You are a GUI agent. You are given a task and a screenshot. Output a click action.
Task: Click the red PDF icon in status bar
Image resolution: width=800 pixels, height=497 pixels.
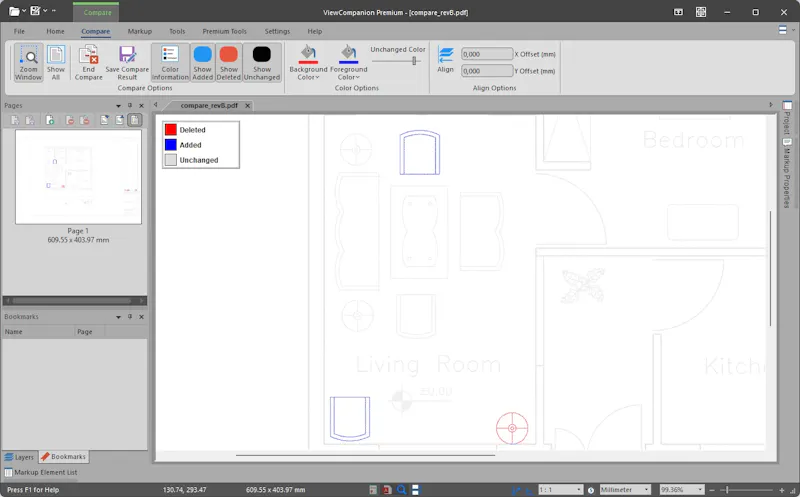click(x=387, y=490)
